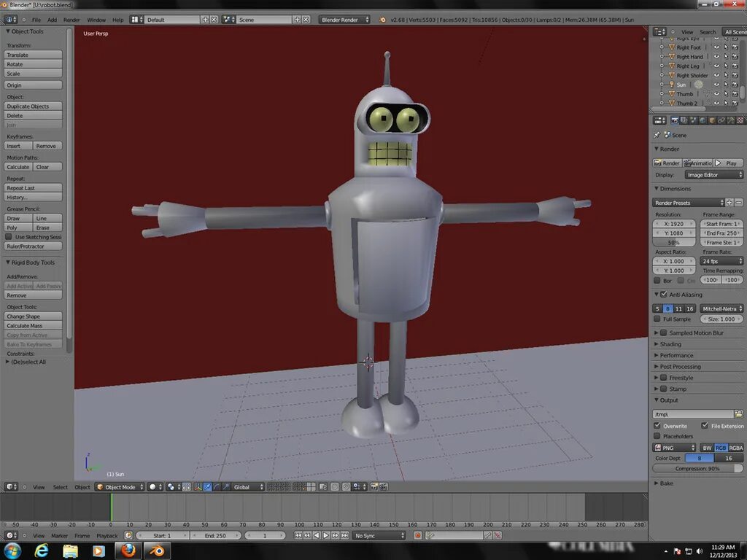
Task: Toggle the Anti-Aliasing checkbox
Action: tap(664, 295)
